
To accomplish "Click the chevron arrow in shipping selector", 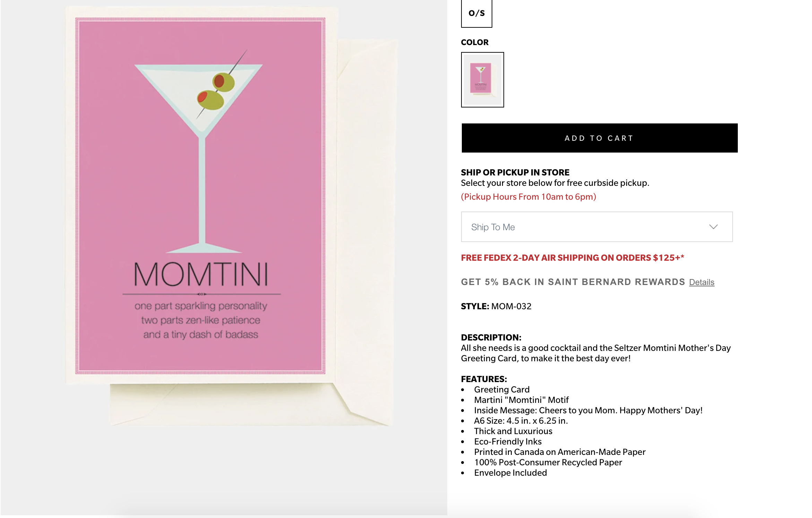I will pos(713,227).
